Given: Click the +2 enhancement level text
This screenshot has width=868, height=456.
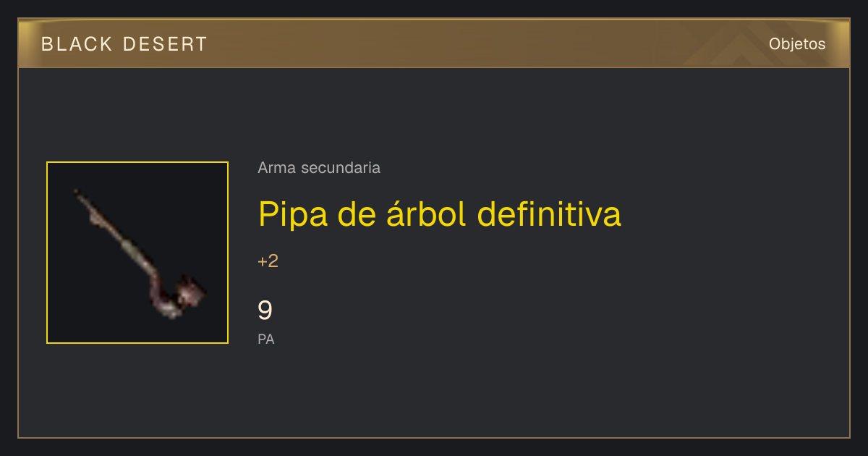Looking at the screenshot, I should pos(268,261).
